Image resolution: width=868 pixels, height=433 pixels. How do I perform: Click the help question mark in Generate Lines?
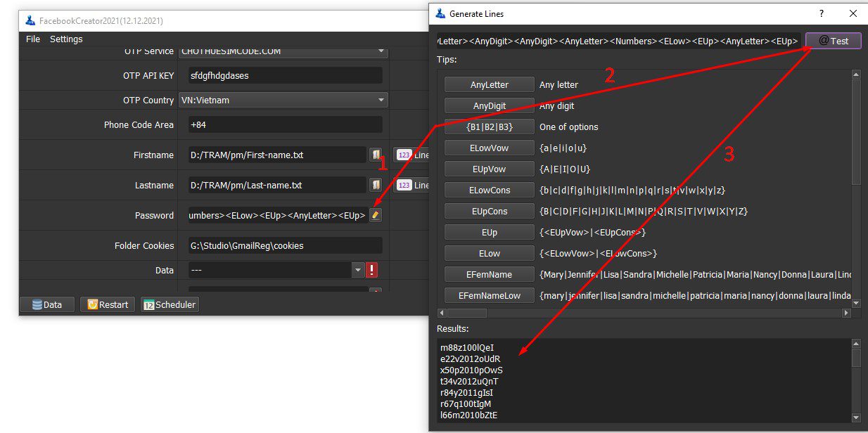point(822,13)
